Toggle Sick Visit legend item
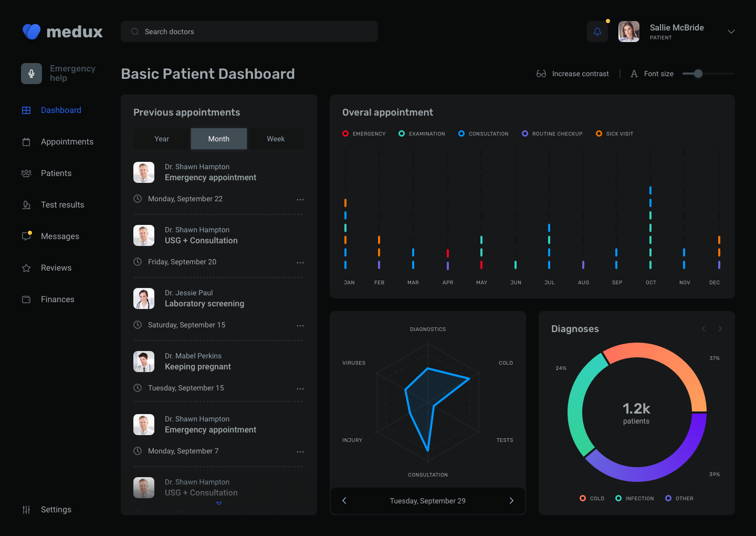756x536 pixels. click(x=614, y=133)
